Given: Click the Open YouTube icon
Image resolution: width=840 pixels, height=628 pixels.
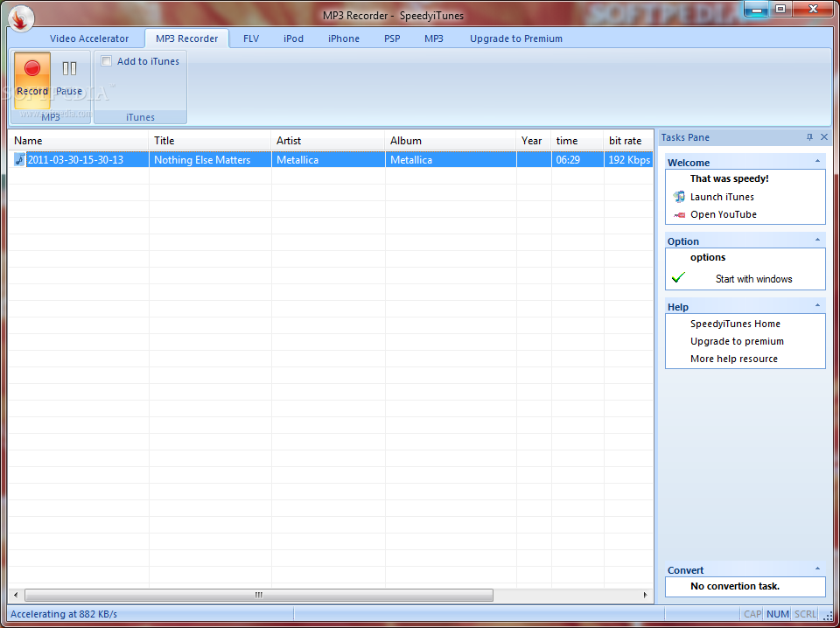Looking at the screenshot, I should [x=679, y=214].
